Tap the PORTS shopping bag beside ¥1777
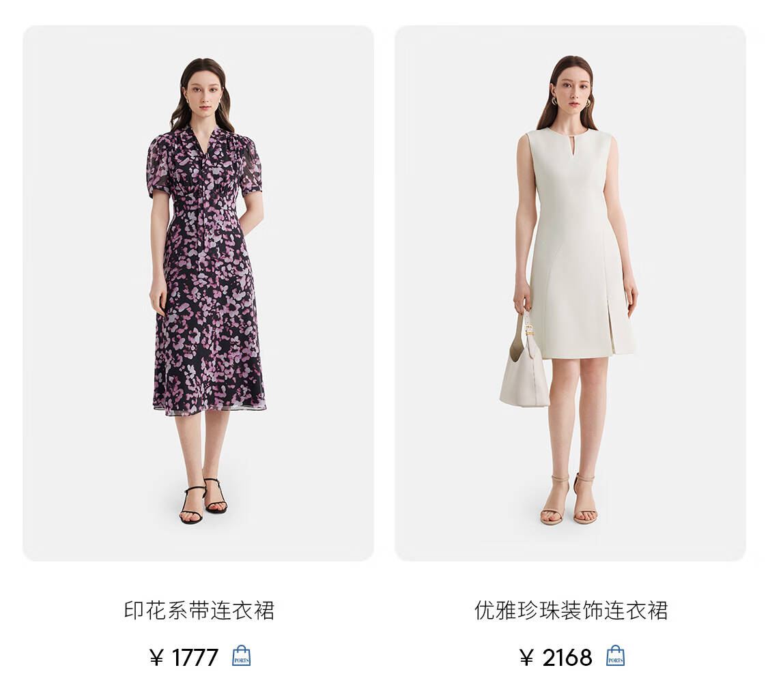 pyautogui.click(x=241, y=656)
